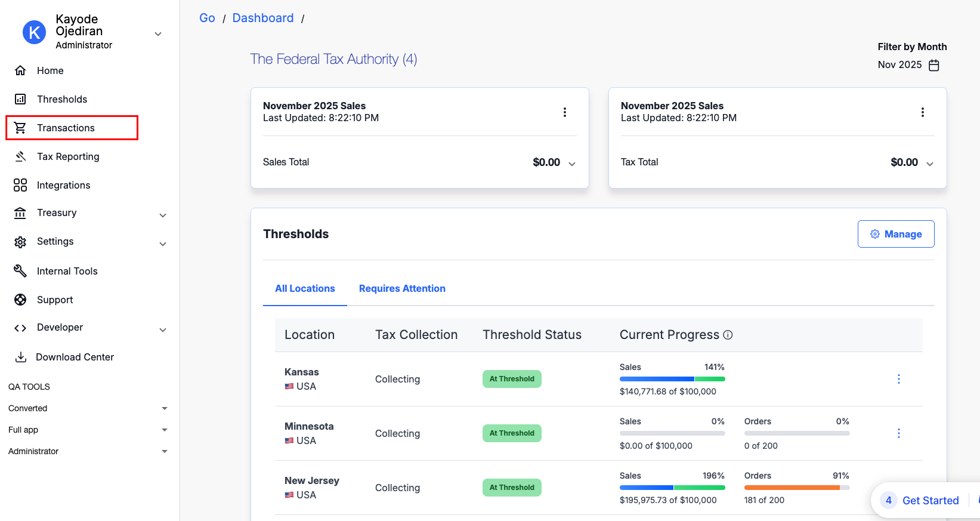Viewport: 980px width, 521px height.
Task: Click the New Jersey orders progress bar
Action: pos(797,488)
